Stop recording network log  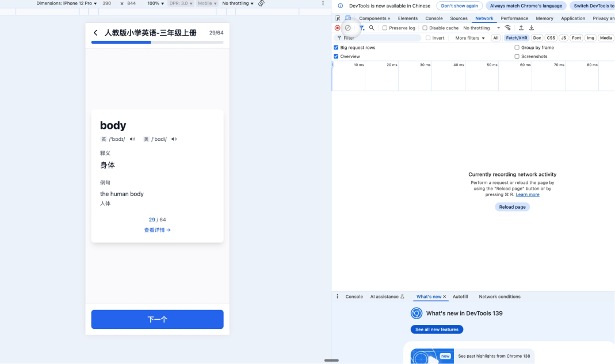tap(338, 28)
